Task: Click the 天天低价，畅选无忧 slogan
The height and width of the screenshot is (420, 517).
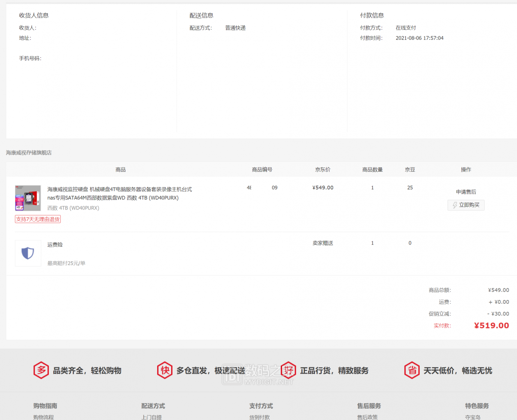Action: 458,370
